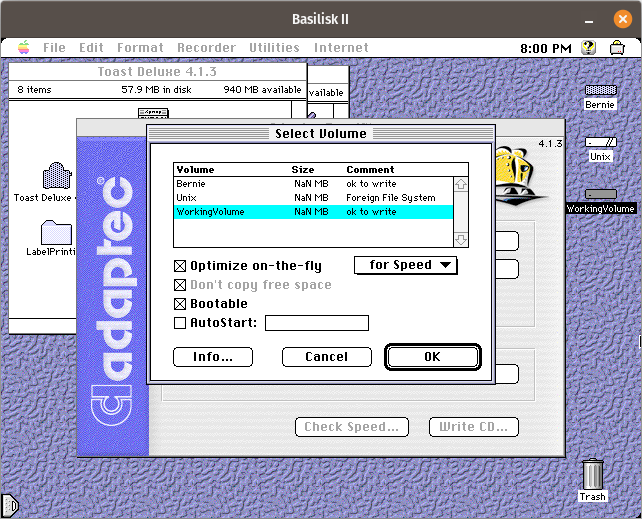This screenshot has height=519, width=642.
Task: Select the LabelPrinting folder icon
Action: 56,232
